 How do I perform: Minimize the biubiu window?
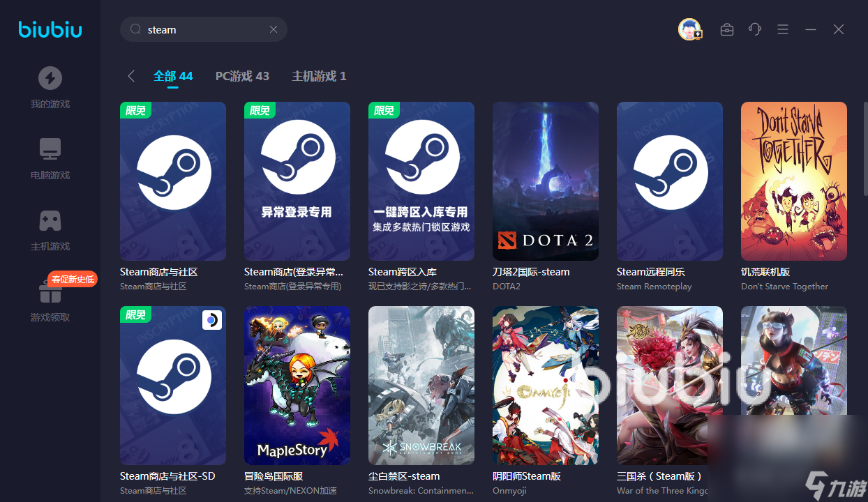click(811, 29)
